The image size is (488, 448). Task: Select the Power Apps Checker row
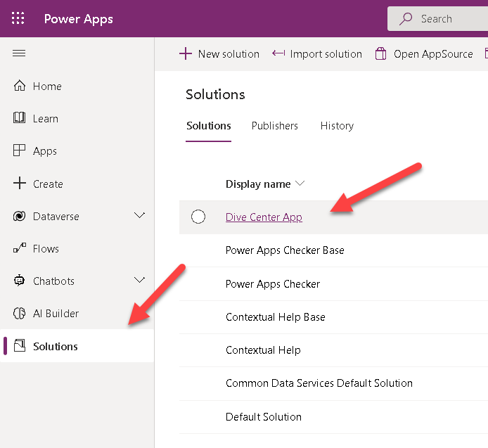(333, 283)
